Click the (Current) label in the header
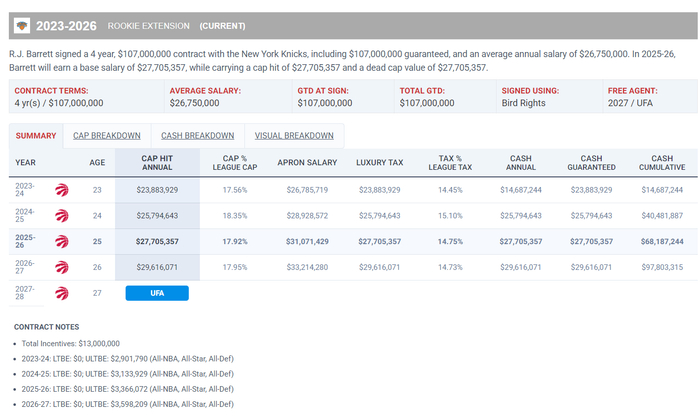 (x=222, y=26)
